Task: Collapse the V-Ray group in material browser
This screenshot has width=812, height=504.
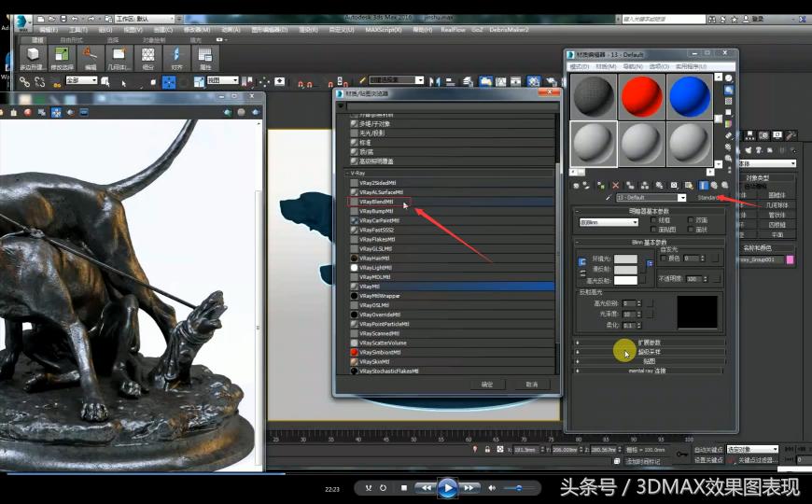Action: tap(347, 173)
